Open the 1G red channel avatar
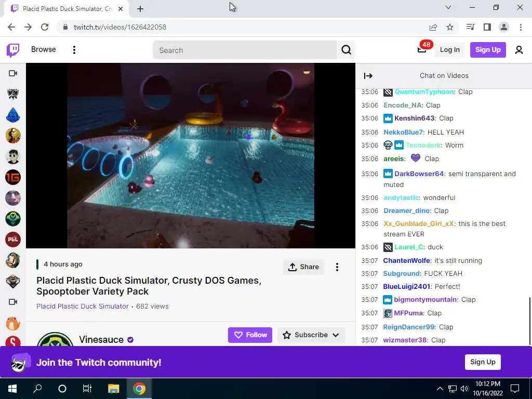 [x=13, y=177]
